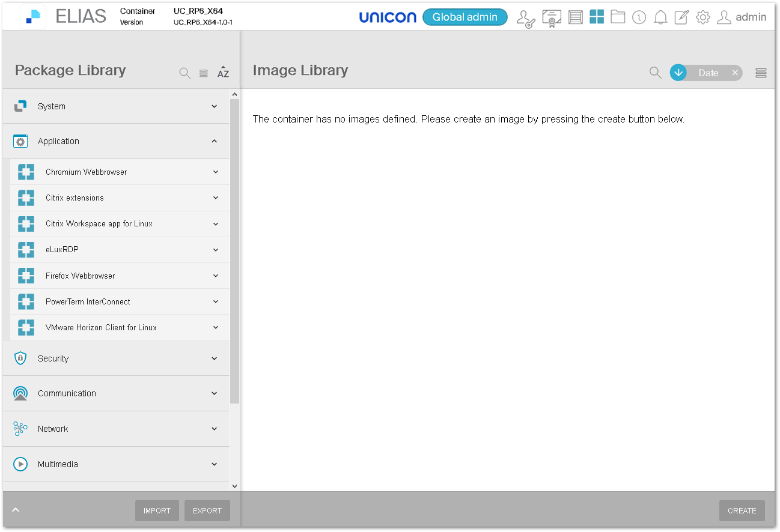Select the Citrix Workspace app for Linux package icon

point(26,224)
